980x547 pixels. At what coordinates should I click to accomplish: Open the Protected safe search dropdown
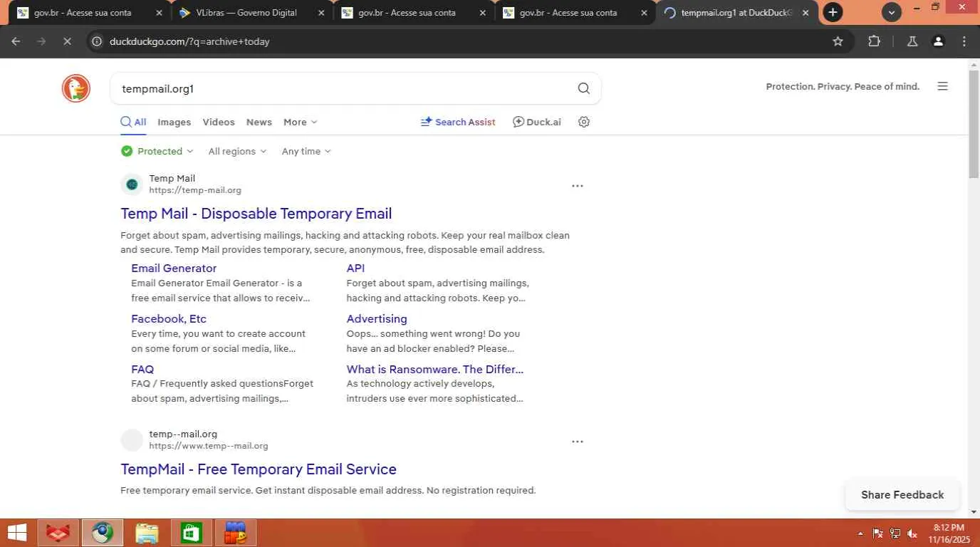157,151
